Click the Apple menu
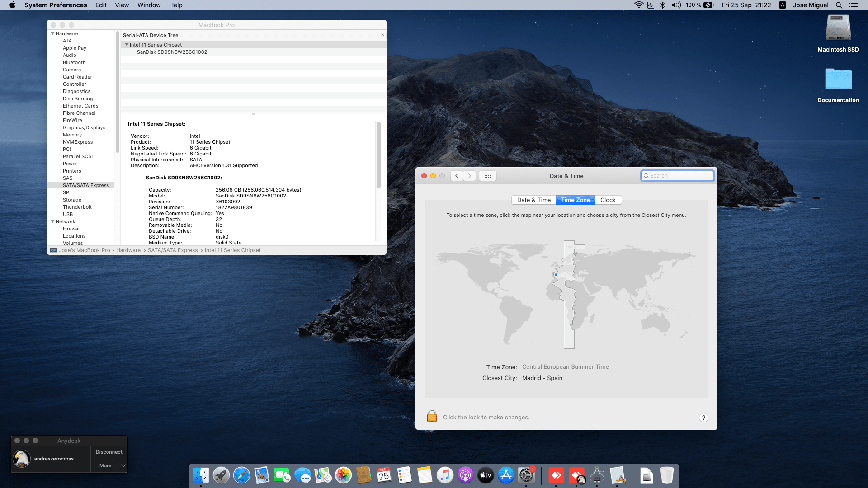 (12, 5)
